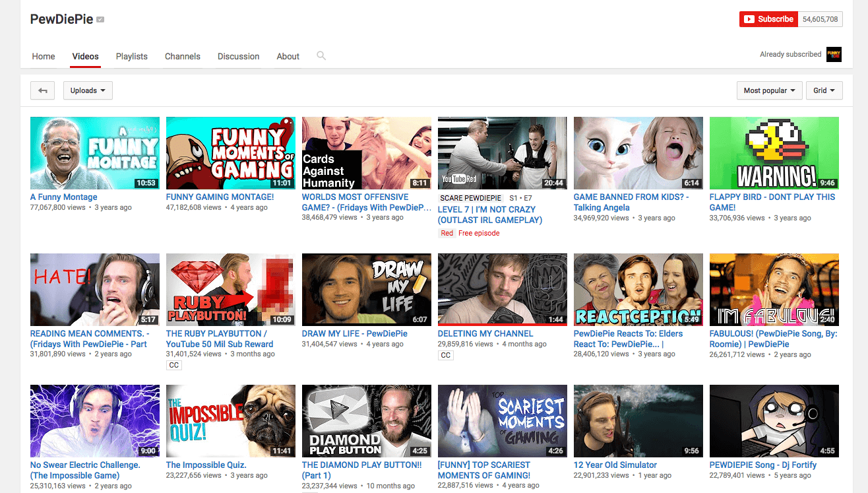This screenshot has width=868, height=493.
Task: Play the Cards Against Humanity thumbnail
Action: coord(367,153)
